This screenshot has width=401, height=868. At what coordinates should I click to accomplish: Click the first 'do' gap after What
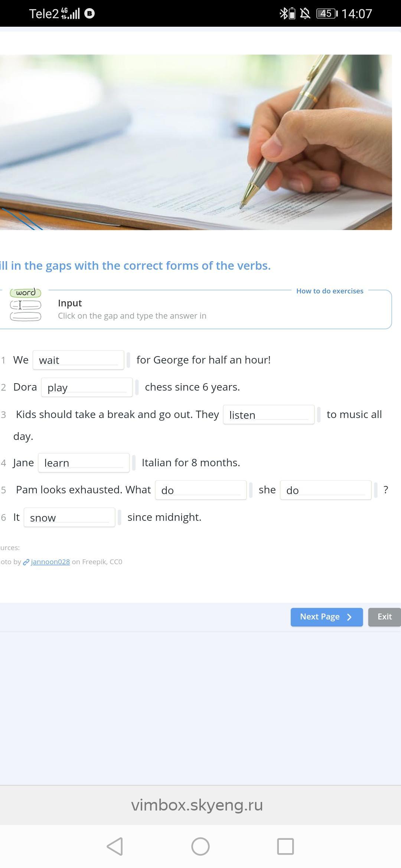click(200, 490)
